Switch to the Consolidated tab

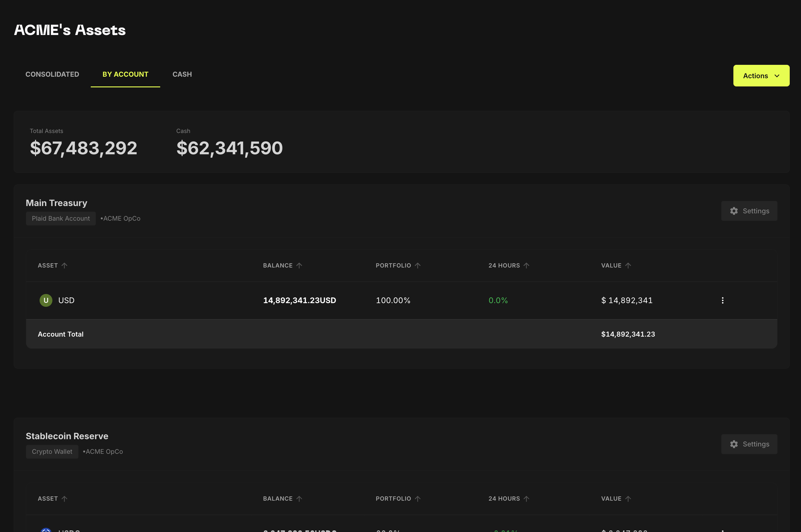[x=52, y=74]
